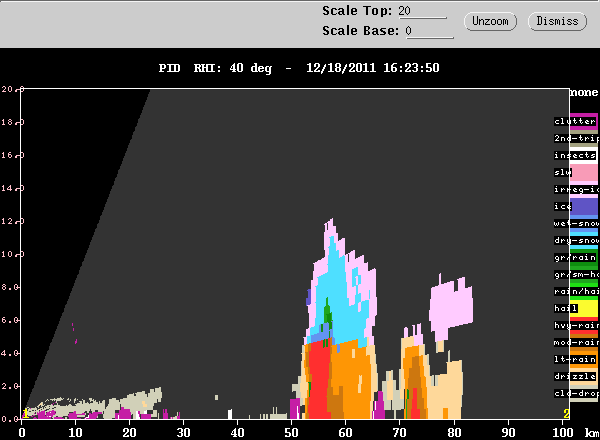The width and height of the screenshot is (600, 440).
Task: Click the hail yellow legend swatch
Action: tap(584, 308)
